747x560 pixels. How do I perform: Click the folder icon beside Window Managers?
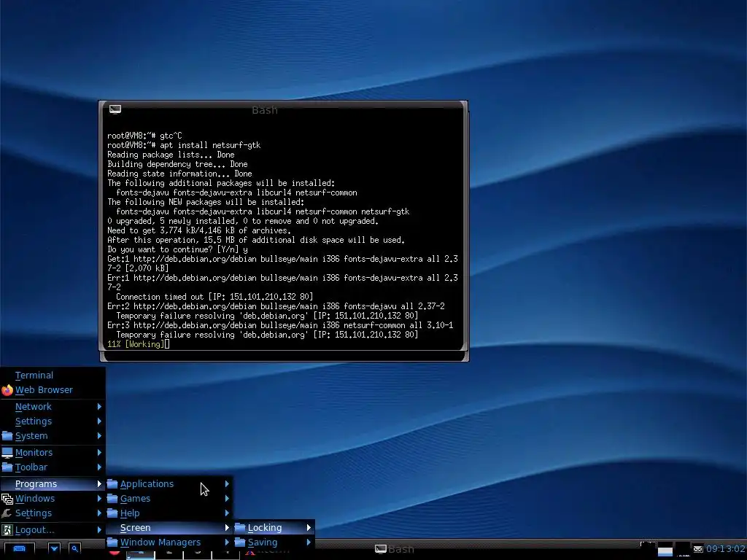click(x=112, y=542)
